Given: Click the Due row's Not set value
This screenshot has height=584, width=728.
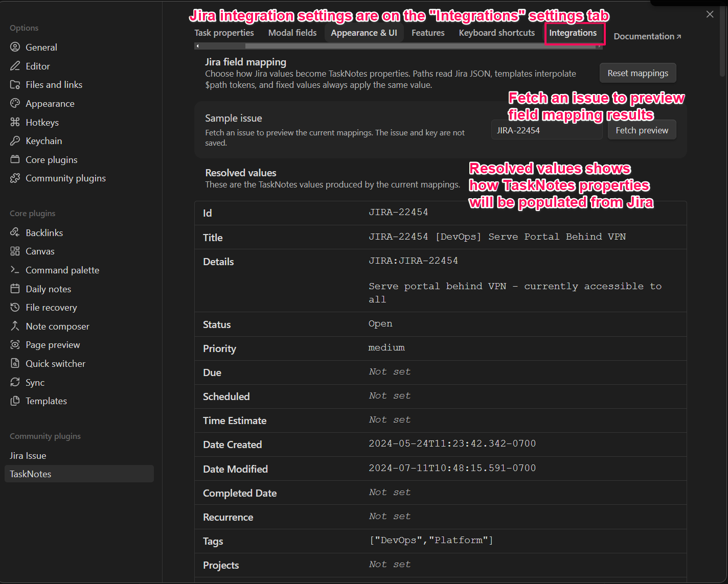Looking at the screenshot, I should coord(390,371).
